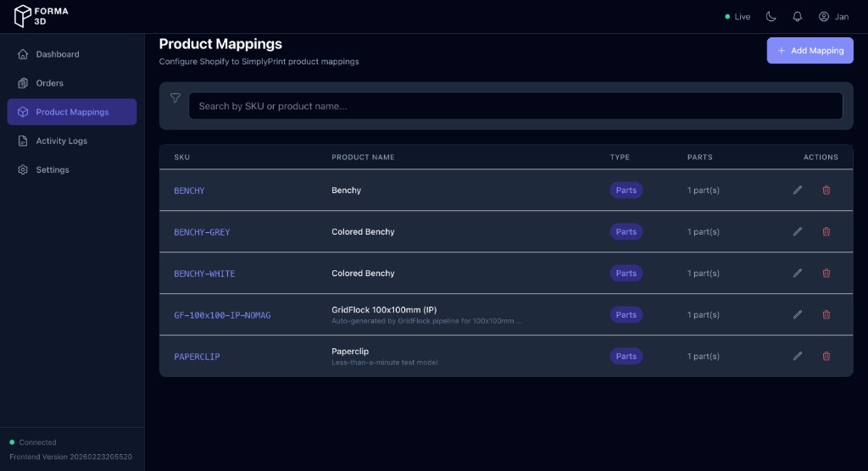Edit the PAPERCLIP mapping
The image size is (868, 471).
pos(797,356)
